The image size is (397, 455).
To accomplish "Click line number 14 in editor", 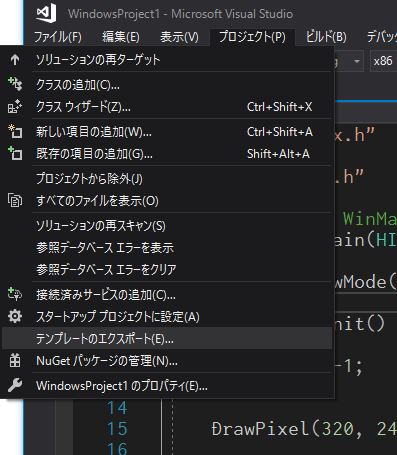I will pos(117,407).
